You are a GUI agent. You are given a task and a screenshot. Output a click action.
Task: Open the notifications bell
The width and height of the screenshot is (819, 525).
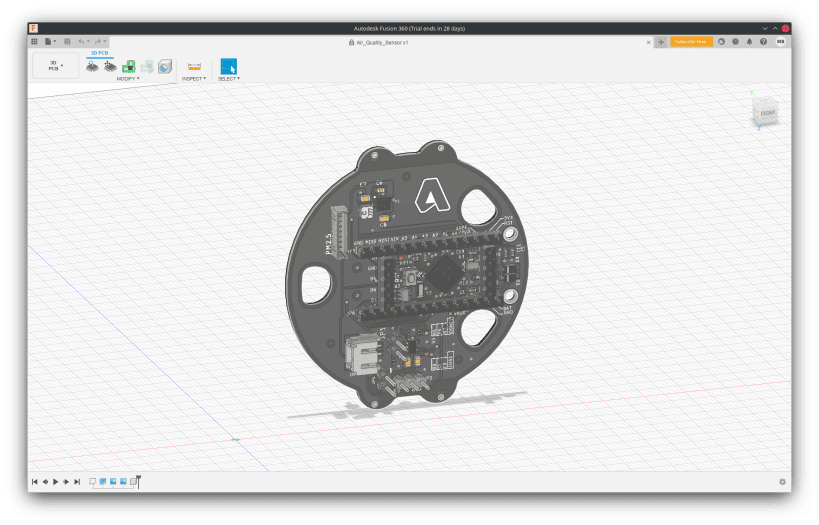click(750, 42)
